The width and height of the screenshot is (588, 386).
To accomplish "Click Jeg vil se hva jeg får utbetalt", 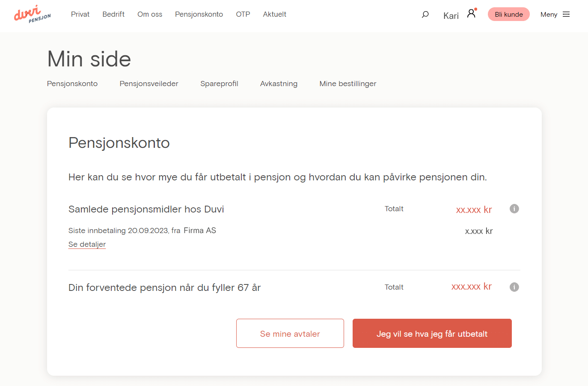I will (432, 333).
